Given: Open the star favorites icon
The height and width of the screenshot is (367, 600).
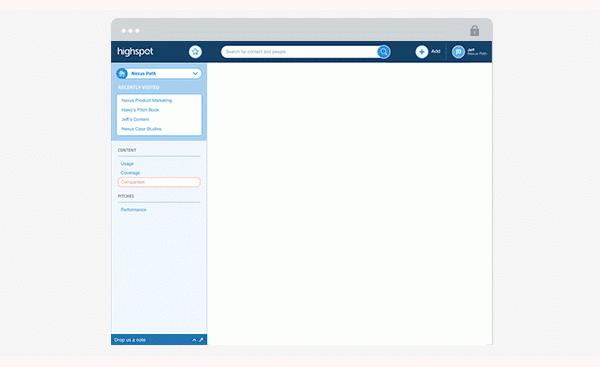Looking at the screenshot, I should [195, 52].
